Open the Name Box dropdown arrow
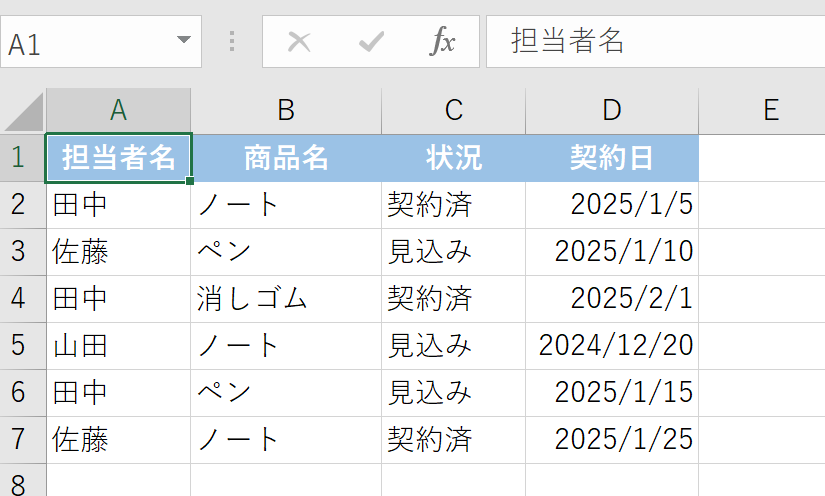 (184, 40)
